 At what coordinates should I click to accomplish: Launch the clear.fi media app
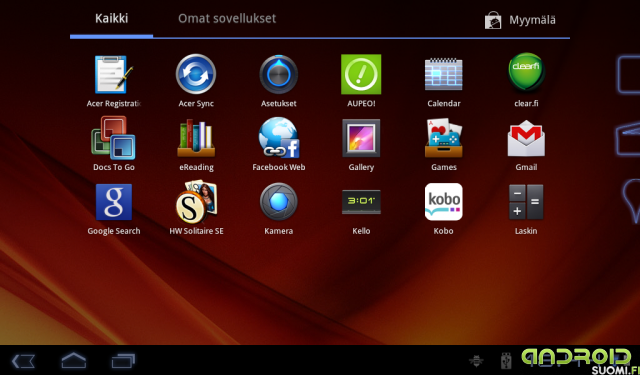tap(526, 72)
